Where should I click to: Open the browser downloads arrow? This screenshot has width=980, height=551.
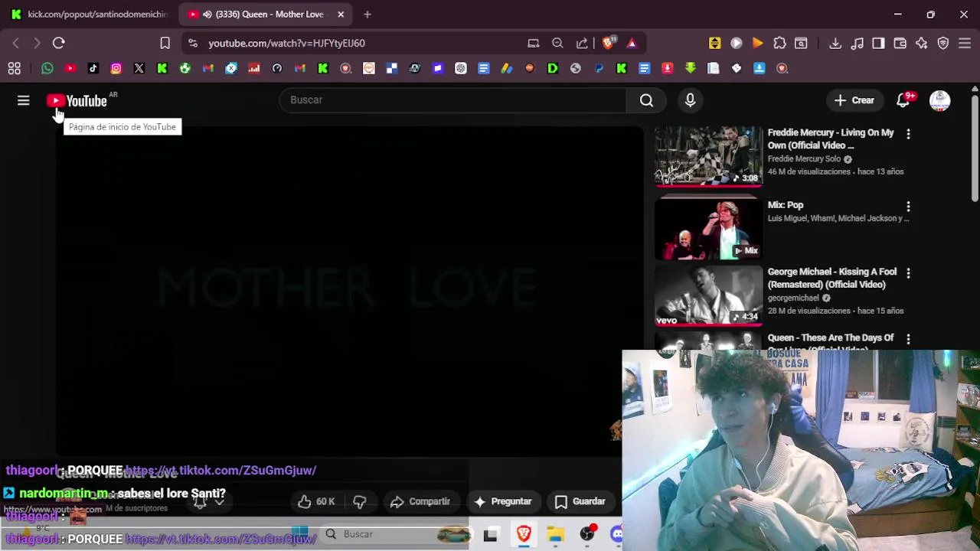835,44
